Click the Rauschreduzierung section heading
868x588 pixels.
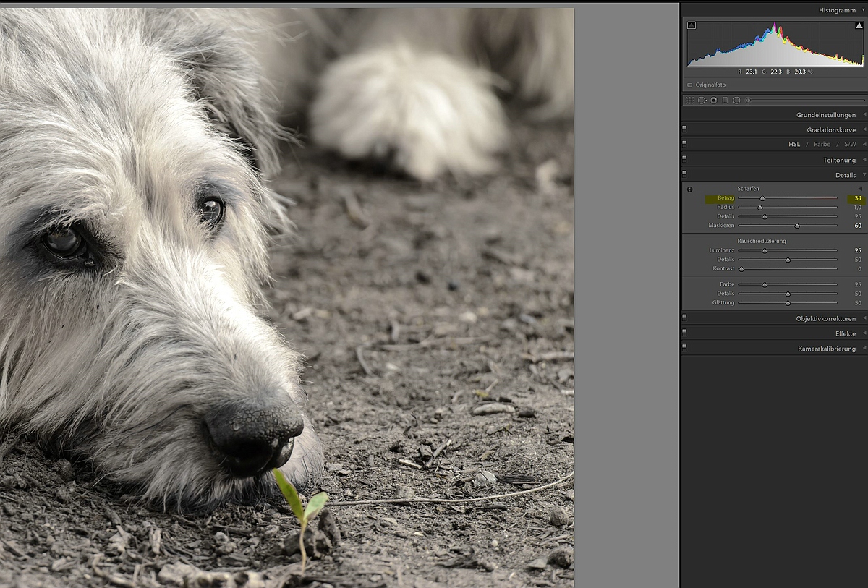pos(761,241)
